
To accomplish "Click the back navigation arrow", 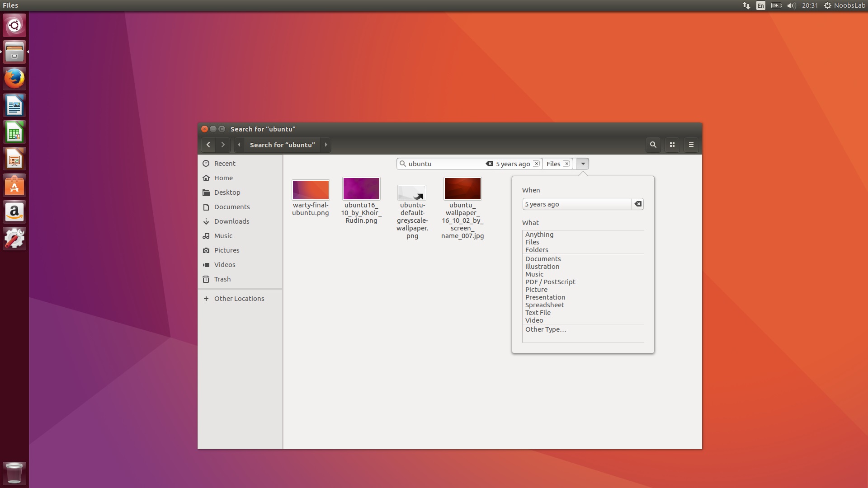I will click(208, 145).
